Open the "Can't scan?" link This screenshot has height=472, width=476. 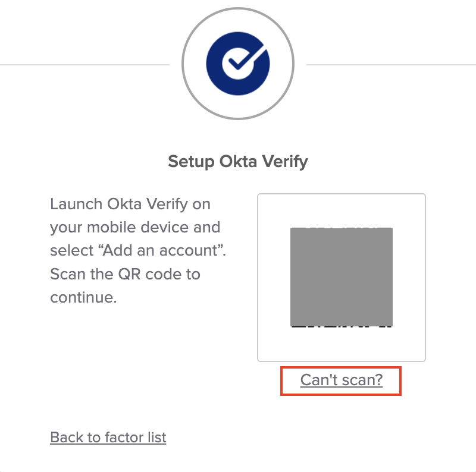[x=341, y=380]
